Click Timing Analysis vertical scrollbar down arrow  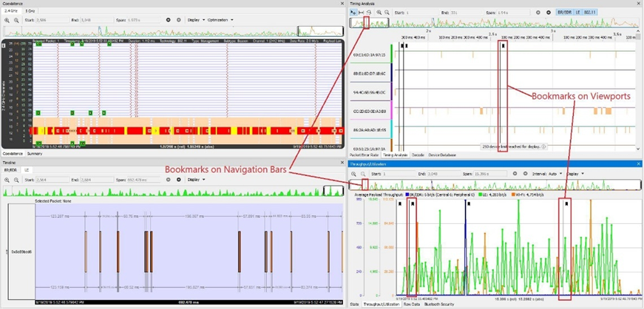pyautogui.click(x=638, y=149)
